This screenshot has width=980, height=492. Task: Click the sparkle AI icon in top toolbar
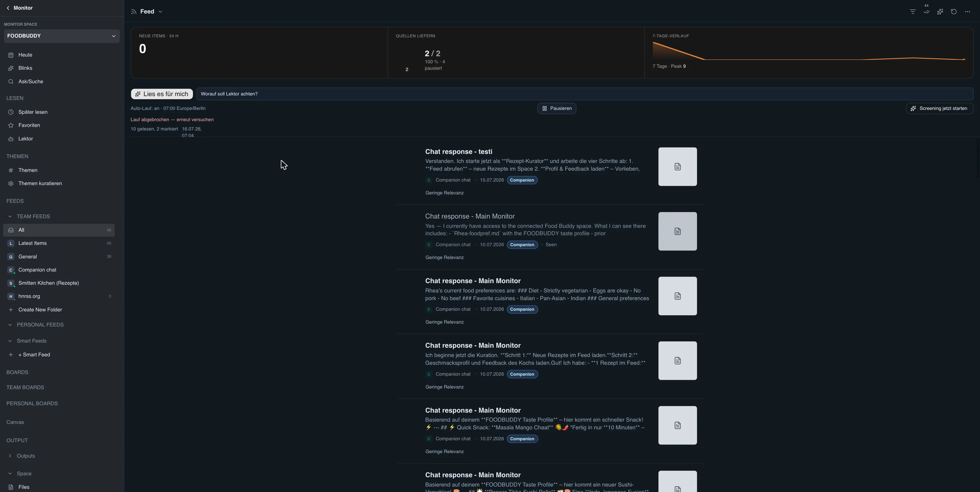940,12
